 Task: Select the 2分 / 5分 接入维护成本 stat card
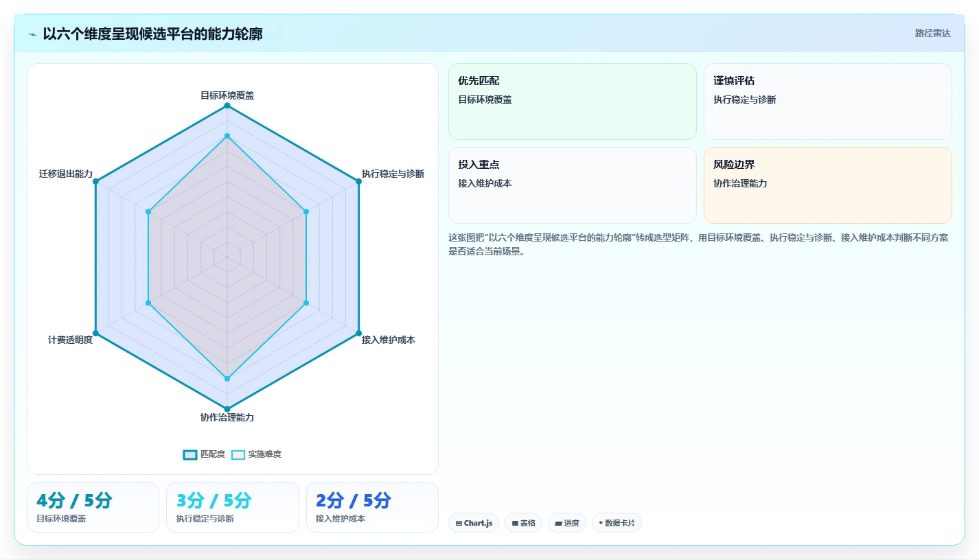pyautogui.click(x=372, y=507)
